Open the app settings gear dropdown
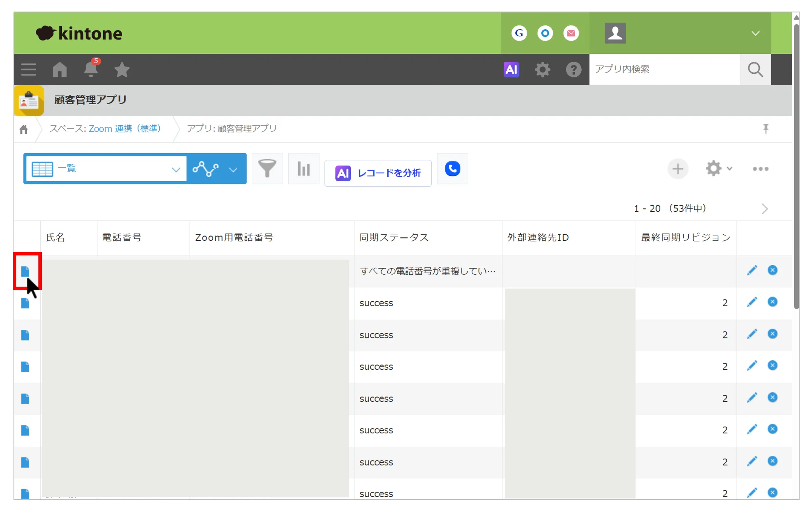This screenshot has width=812, height=515. click(x=718, y=169)
